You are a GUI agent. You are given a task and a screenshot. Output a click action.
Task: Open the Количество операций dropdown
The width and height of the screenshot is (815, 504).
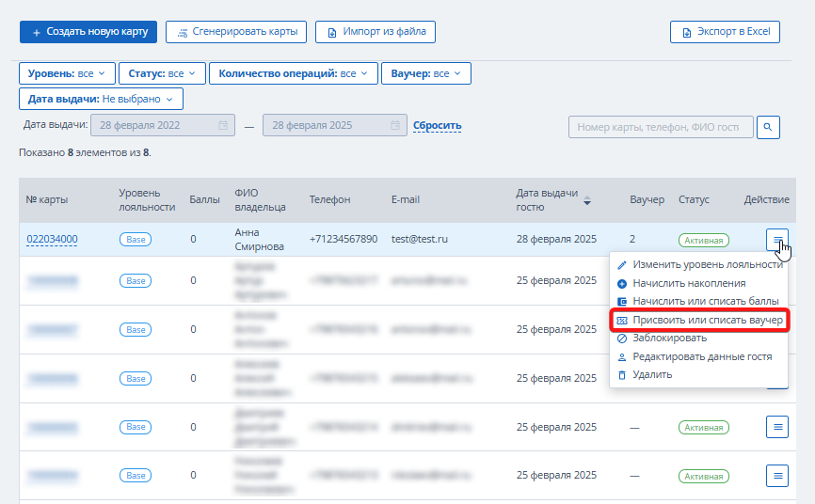pos(293,73)
